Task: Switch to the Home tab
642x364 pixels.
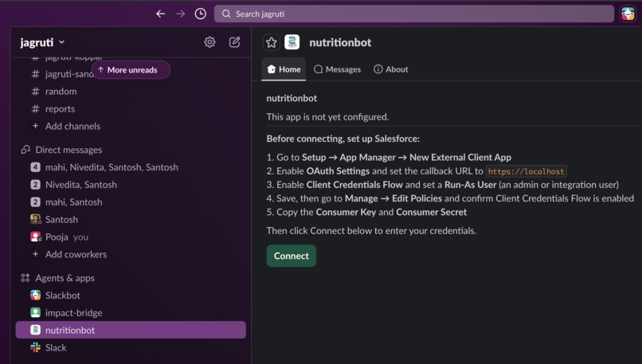Action: (x=284, y=69)
